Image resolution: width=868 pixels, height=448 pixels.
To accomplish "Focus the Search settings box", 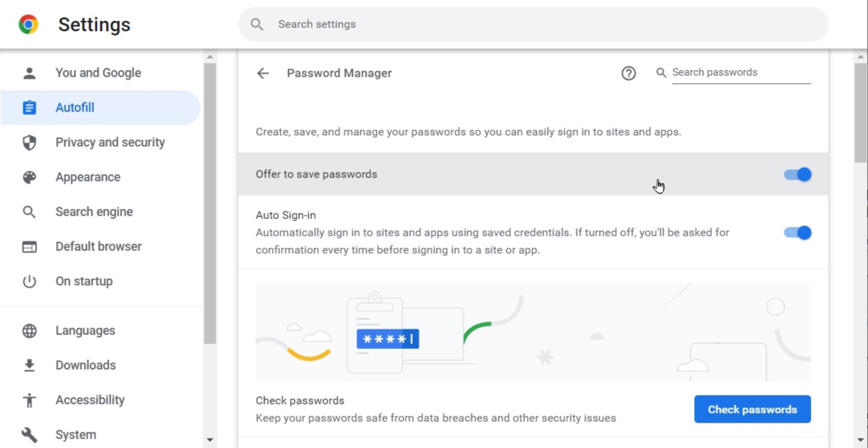I will pos(533,25).
